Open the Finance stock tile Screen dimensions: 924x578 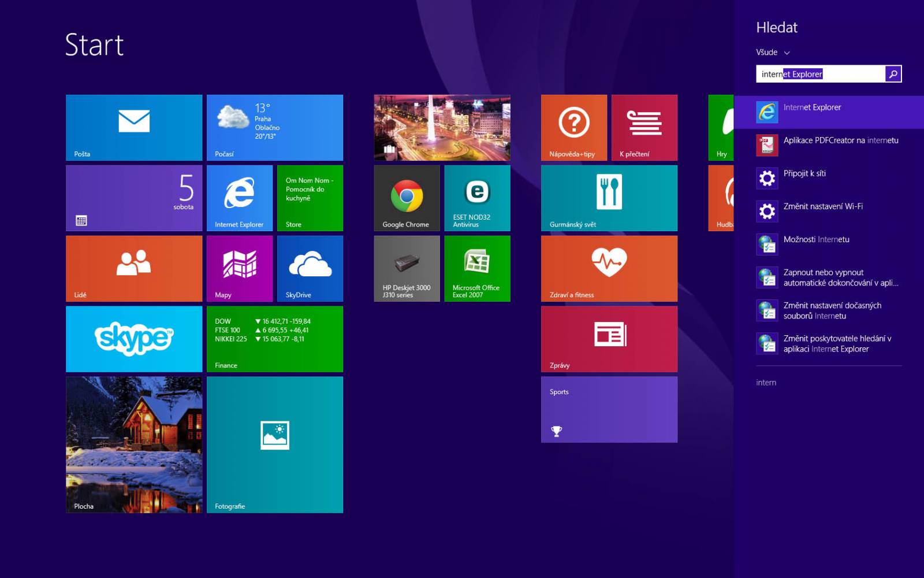(x=275, y=339)
